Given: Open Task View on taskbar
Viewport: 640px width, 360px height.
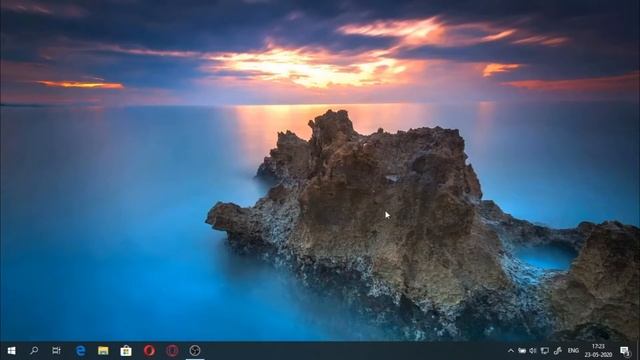Looking at the screenshot, I should point(56,350).
